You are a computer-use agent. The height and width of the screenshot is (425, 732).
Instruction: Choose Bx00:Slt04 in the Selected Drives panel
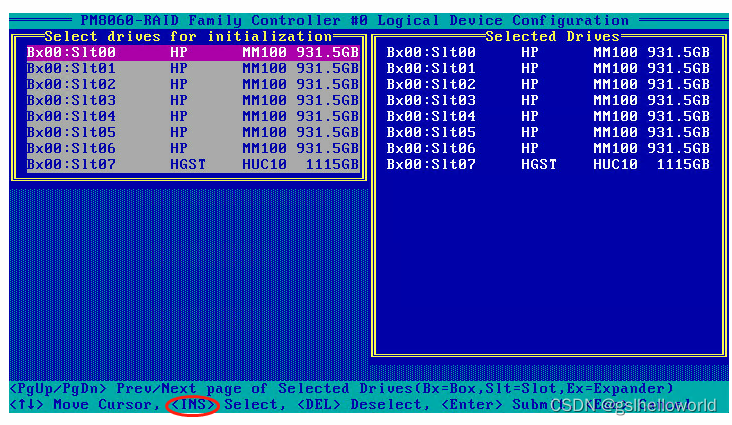(x=548, y=116)
